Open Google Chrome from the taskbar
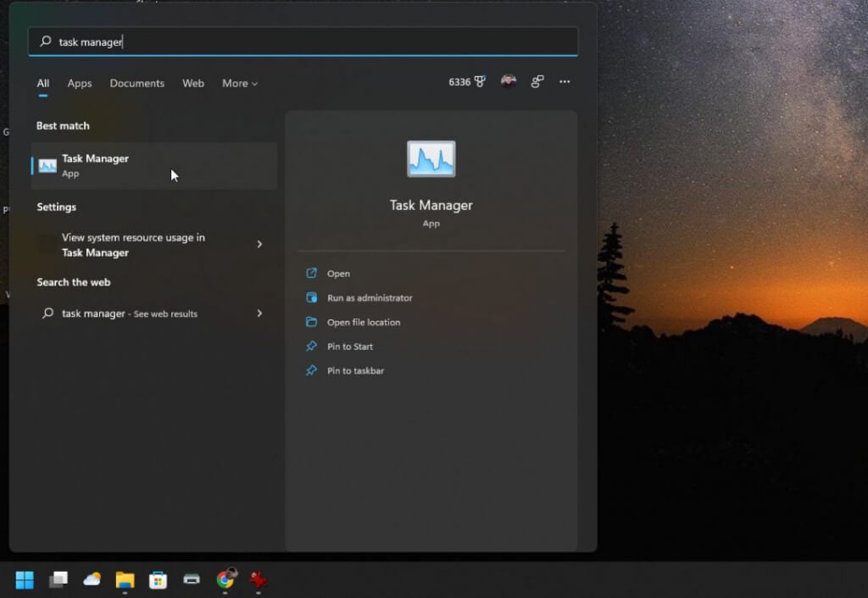 225,579
